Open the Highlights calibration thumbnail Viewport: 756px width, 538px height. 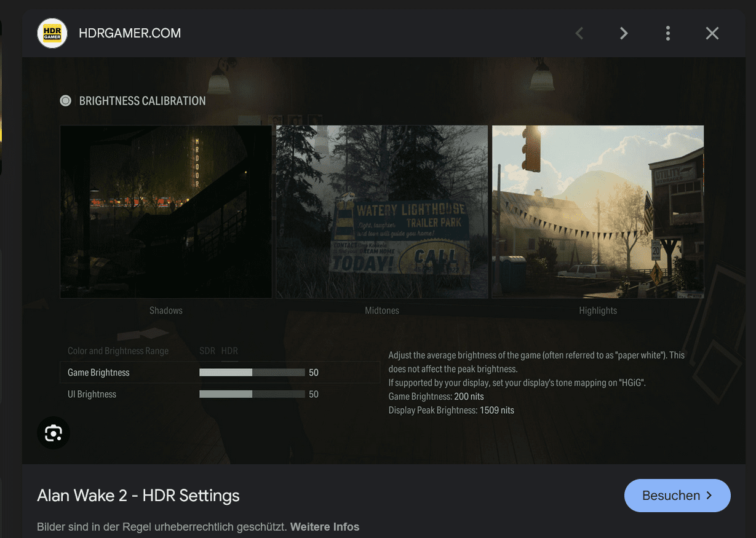pyautogui.click(x=597, y=212)
